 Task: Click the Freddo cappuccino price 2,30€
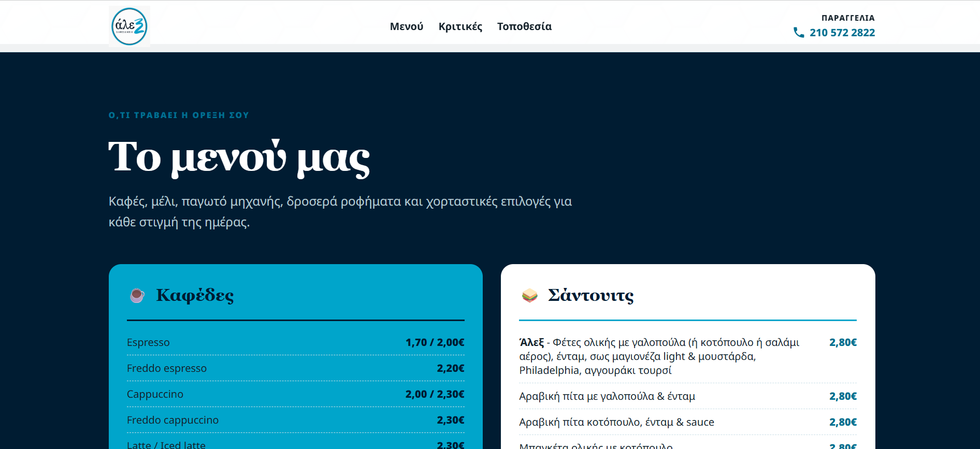pos(451,420)
